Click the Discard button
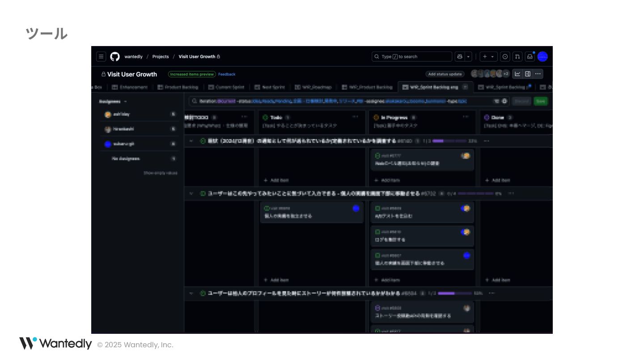Image resolution: width=644 pixels, height=362 pixels. tap(521, 101)
